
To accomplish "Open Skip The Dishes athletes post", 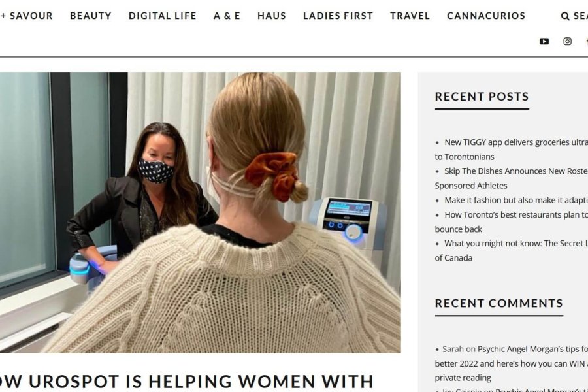I will [x=512, y=178].
